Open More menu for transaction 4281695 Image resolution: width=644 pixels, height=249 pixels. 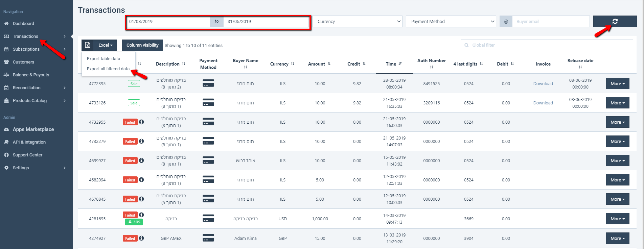pos(618,219)
